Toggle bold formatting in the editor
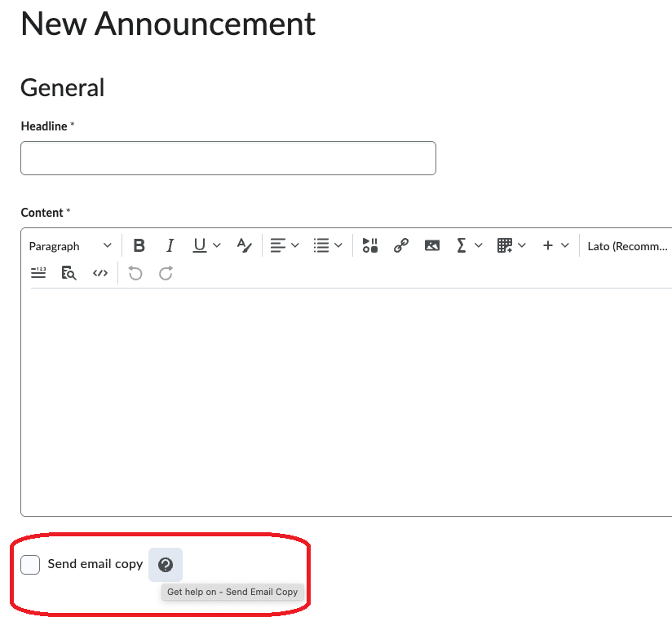 coord(139,245)
